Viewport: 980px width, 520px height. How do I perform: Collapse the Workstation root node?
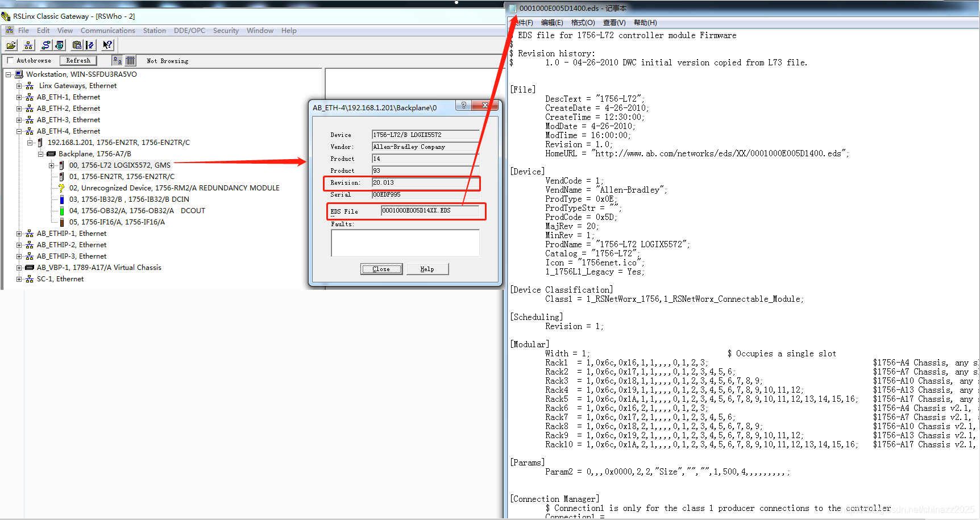(8, 74)
